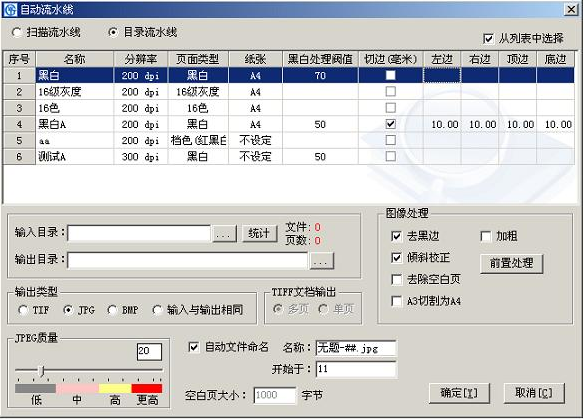Click the yellow 高 quality color bar
The height and width of the screenshot is (419, 584).
[115, 389]
